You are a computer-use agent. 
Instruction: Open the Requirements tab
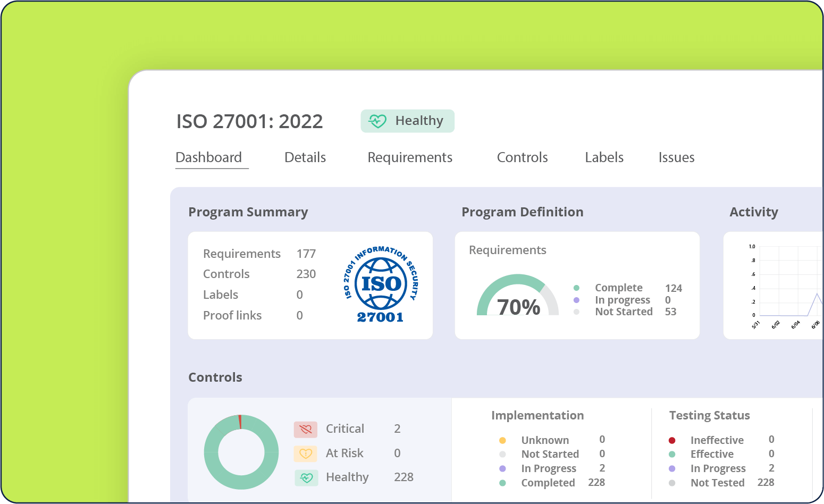(410, 158)
